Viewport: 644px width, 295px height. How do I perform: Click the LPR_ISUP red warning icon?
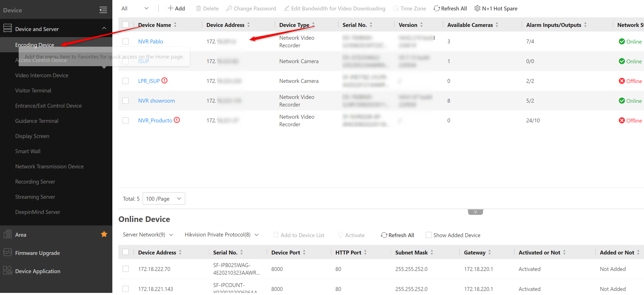(x=164, y=80)
